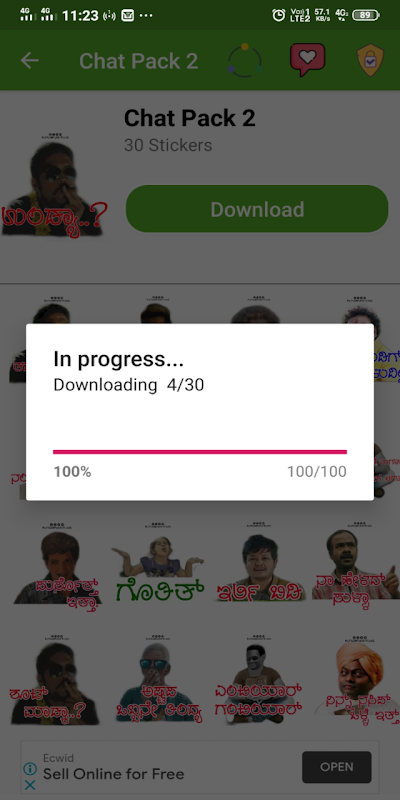Select the orange turban man sticker

tap(356, 680)
